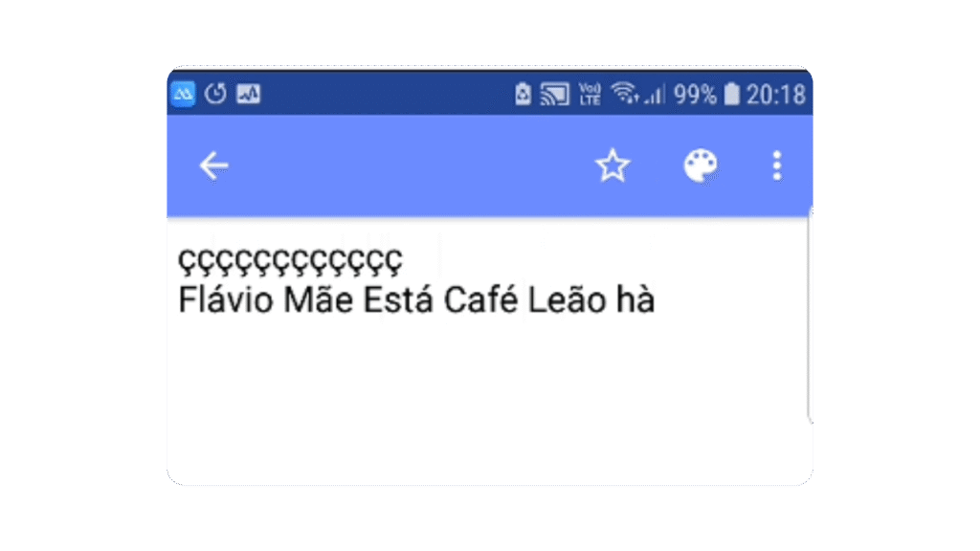The height and width of the screenshot is (551, 980).
Task: Place the cursor in the çççççççççççç line
Action: point(290,261)
